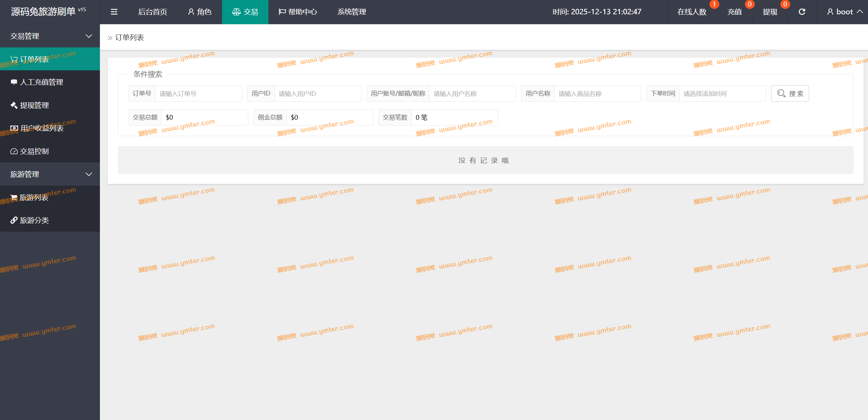Focus the 订单号 input field
Viewport: 868px width, 420px height.
(198, 93)
